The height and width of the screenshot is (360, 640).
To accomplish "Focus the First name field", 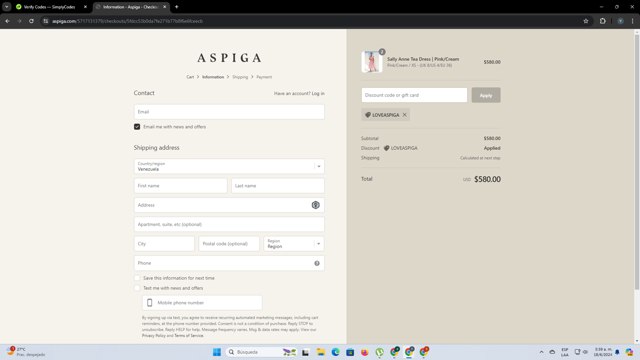I will click(x=180, y=186).
